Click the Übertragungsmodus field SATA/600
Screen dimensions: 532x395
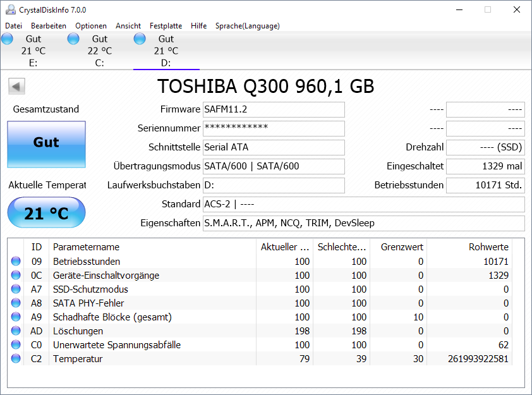(x=274, y=166)
